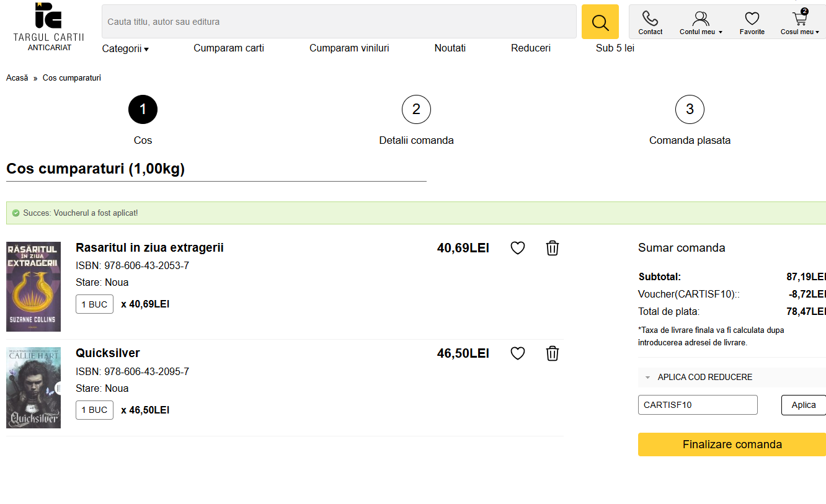Image resolution: width=826 pixels, height=504 pixels.
Task: Add Quicksilver to favorites
Action: coord(517,353)
